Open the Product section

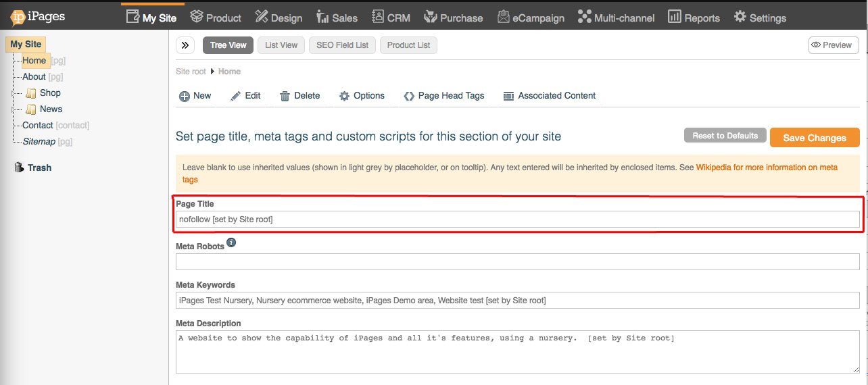point(216,18)
